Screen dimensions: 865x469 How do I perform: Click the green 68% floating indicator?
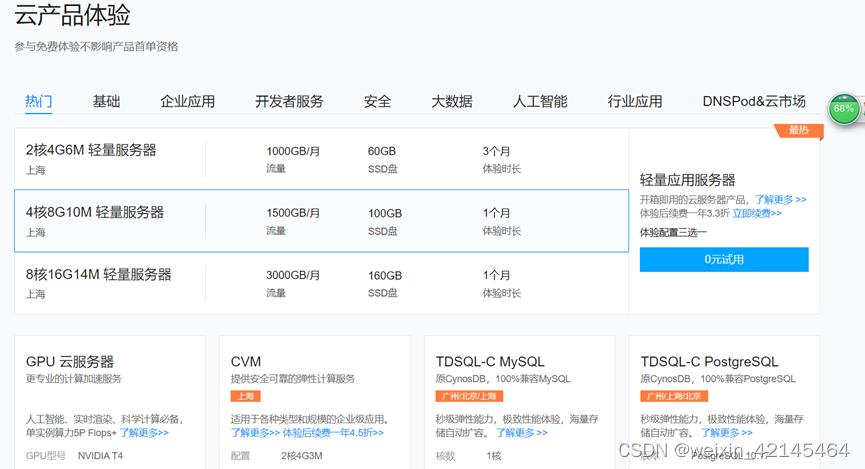[x=843, y=109]
